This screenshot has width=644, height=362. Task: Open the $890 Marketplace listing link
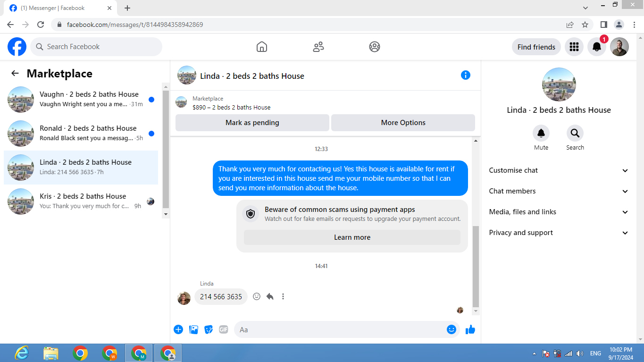click(232, 107)
